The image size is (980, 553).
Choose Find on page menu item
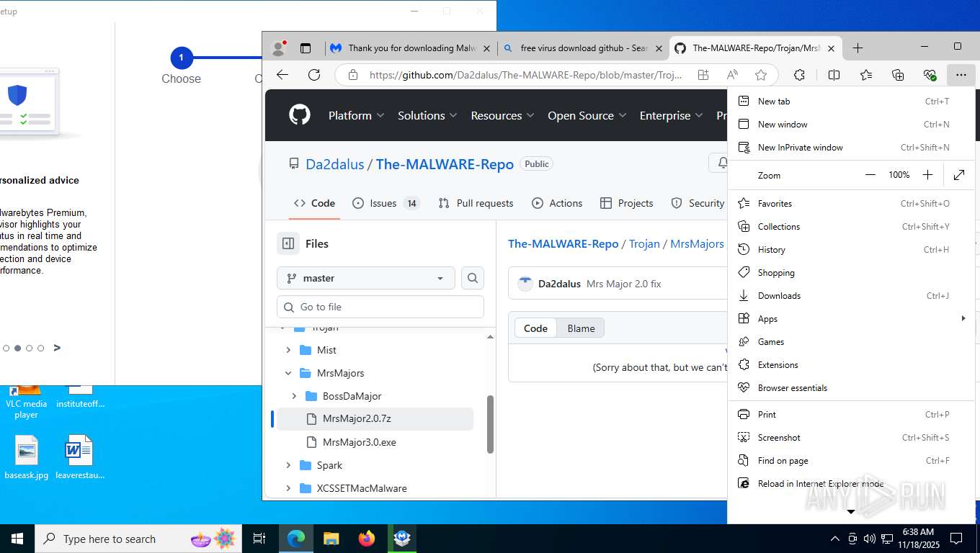click(851, 461)
